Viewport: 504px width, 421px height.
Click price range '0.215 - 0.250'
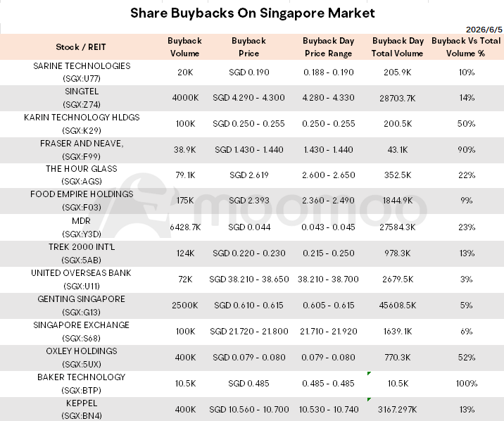click(329, 253)
